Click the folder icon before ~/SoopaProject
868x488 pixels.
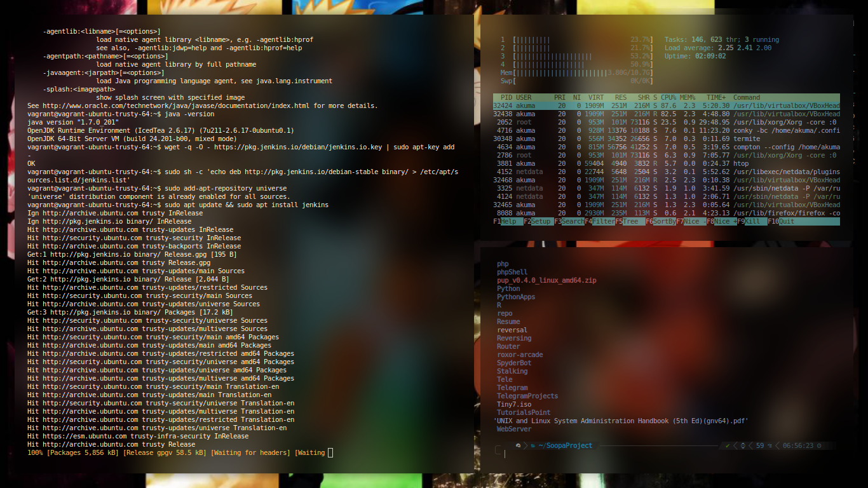534,446
